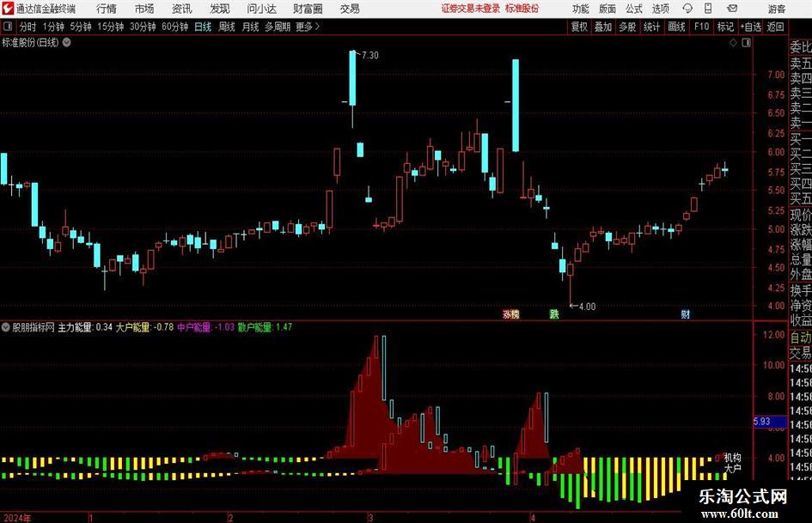Click the 5.93 blue value tag on axis
This screenshot has height=523, width=812.
(x=770, y=422)
